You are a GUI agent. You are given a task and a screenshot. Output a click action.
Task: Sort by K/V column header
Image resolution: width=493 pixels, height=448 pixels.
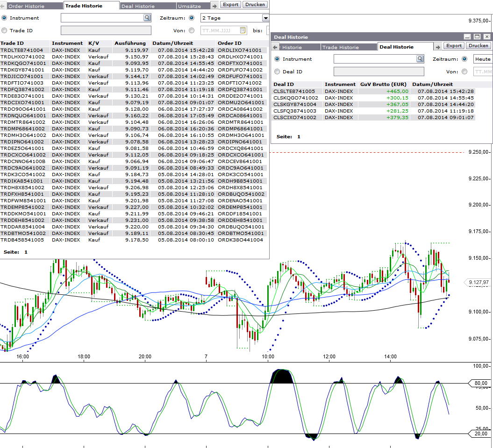[x=94, y=43]
